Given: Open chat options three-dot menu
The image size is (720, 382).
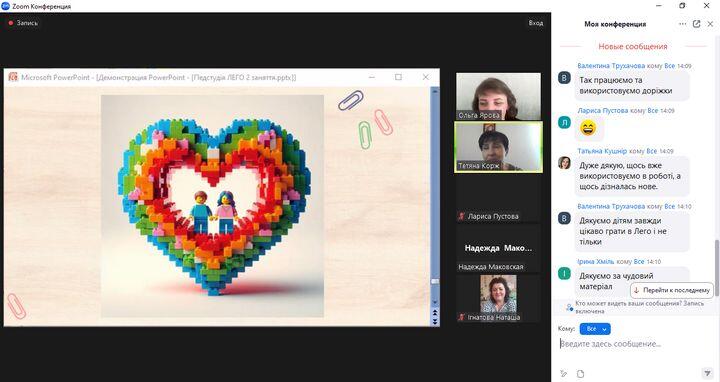Looking at the screenshot, I should click(x=683, y=24).
